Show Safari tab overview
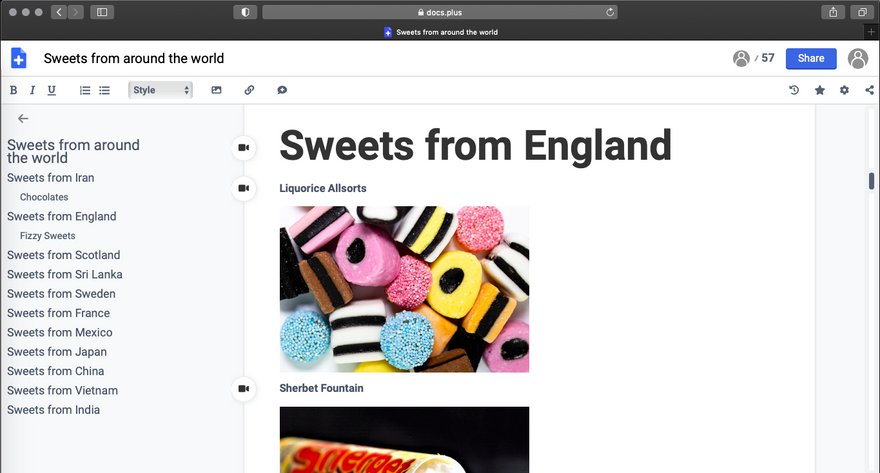 [862, 12]
